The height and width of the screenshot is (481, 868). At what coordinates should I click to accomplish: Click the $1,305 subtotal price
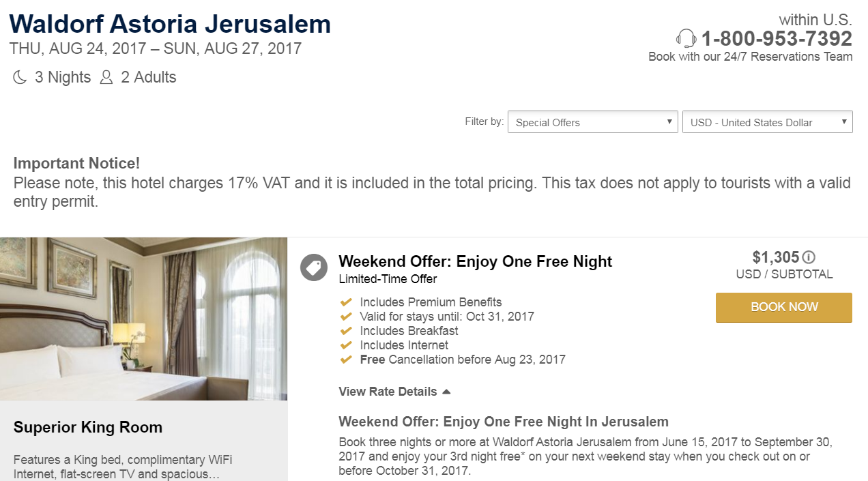click(x=775, y=257)
